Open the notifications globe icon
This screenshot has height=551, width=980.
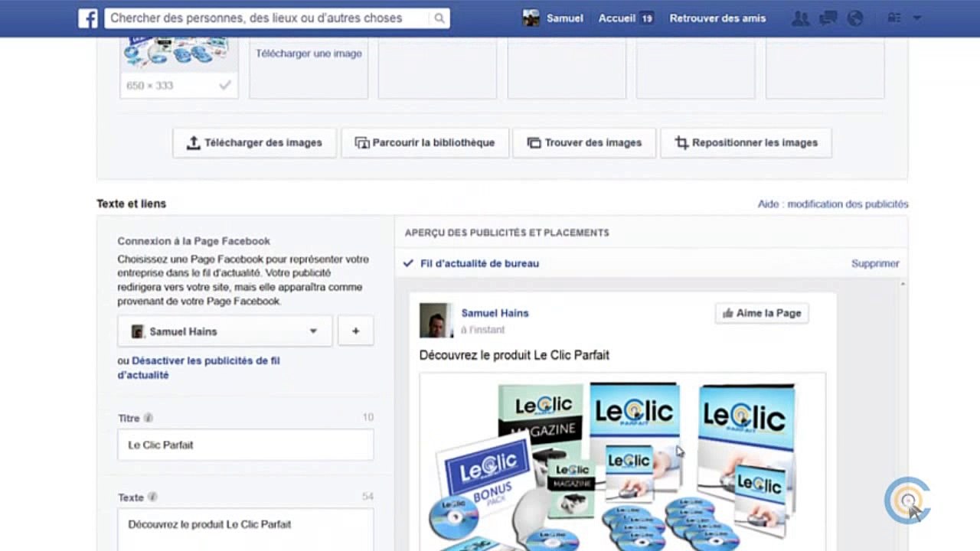(x=855, y=18)
